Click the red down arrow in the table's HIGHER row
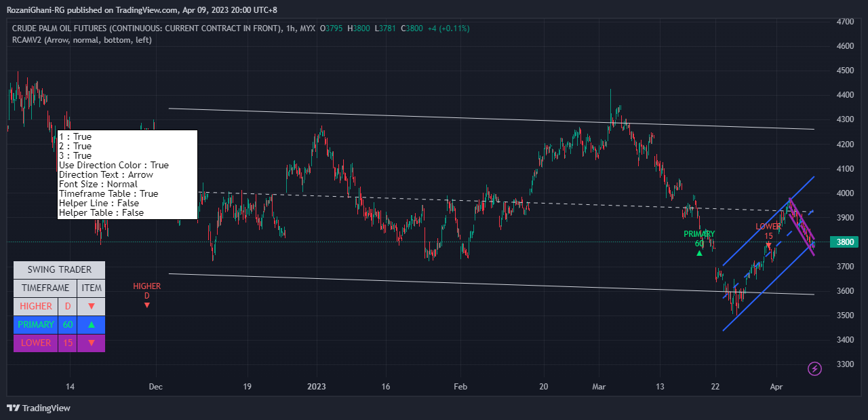Image resolution: width=868 pixels, height=420 pixels. click(92, 307)
